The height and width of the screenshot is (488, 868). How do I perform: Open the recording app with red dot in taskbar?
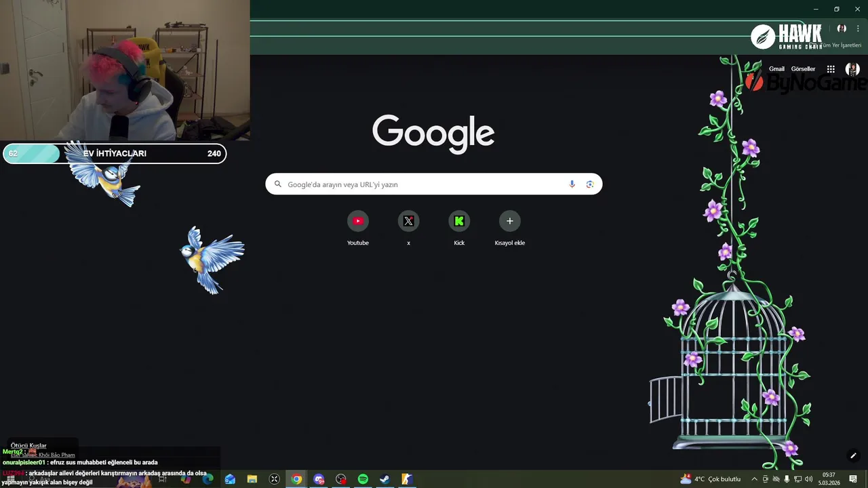coord(340,479)
